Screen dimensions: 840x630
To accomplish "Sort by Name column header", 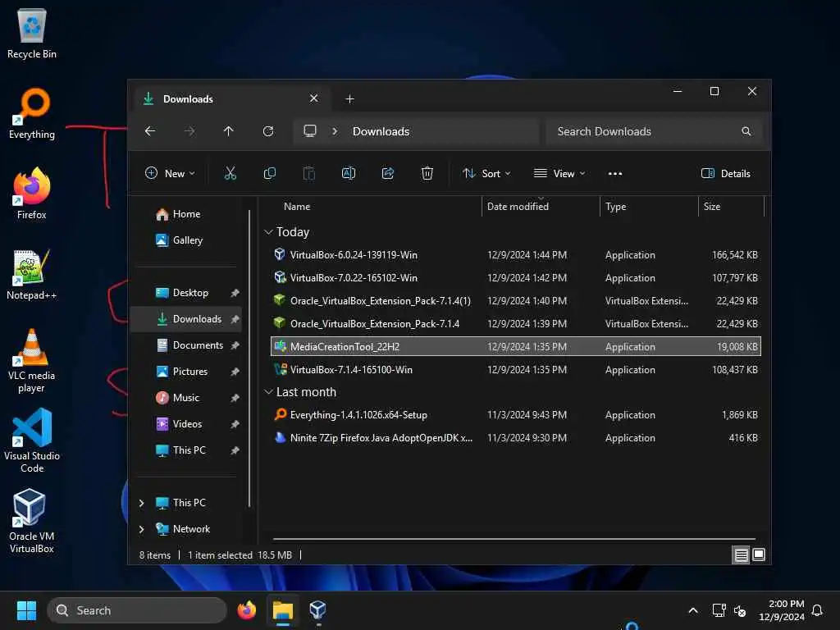I will click(297, 206).
